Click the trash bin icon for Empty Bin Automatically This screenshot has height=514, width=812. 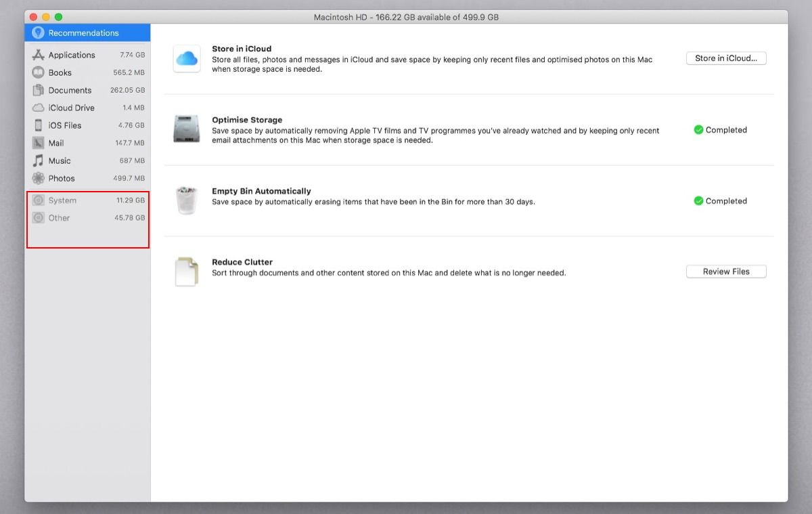point(187,200)
